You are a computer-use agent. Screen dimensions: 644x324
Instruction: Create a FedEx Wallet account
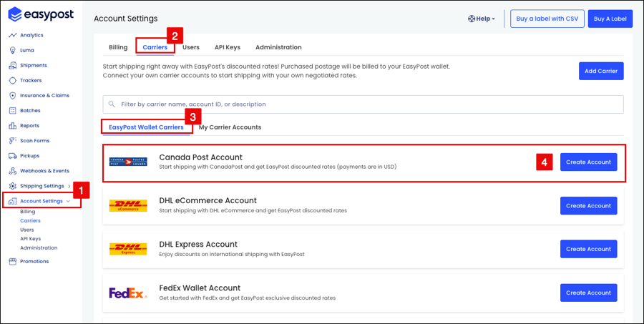click(589, 293)
